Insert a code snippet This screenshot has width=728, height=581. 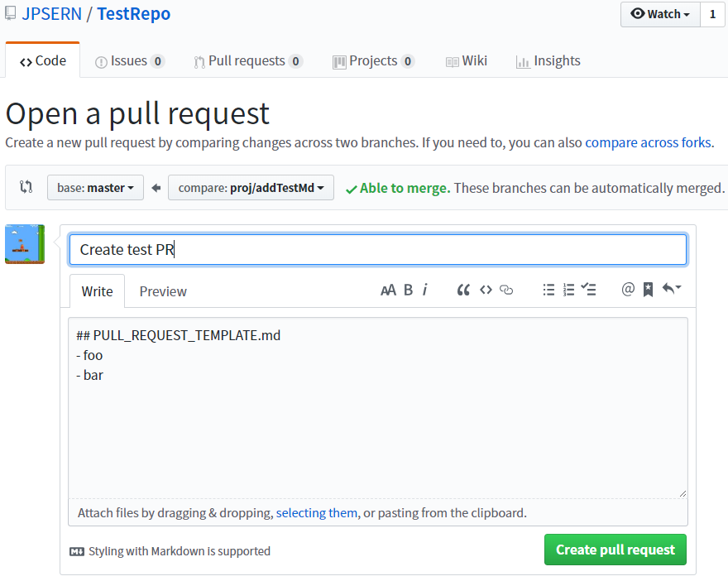(486, 290)
